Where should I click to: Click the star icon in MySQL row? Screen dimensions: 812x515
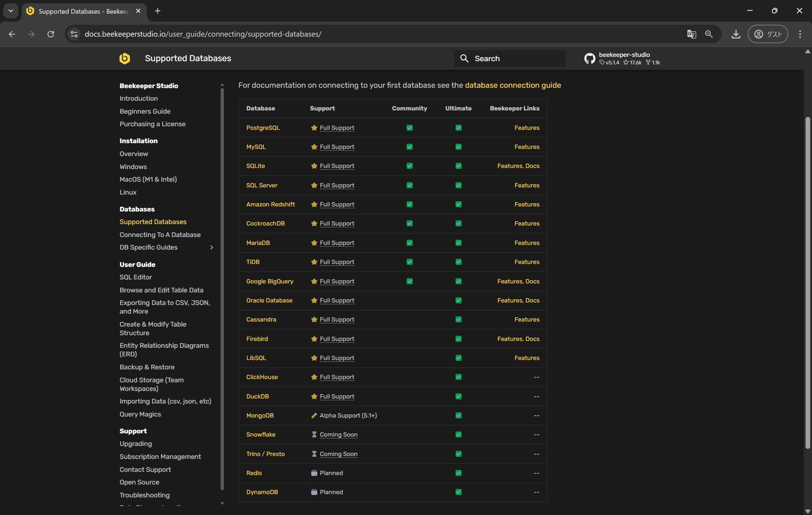[x=314, y=147]
